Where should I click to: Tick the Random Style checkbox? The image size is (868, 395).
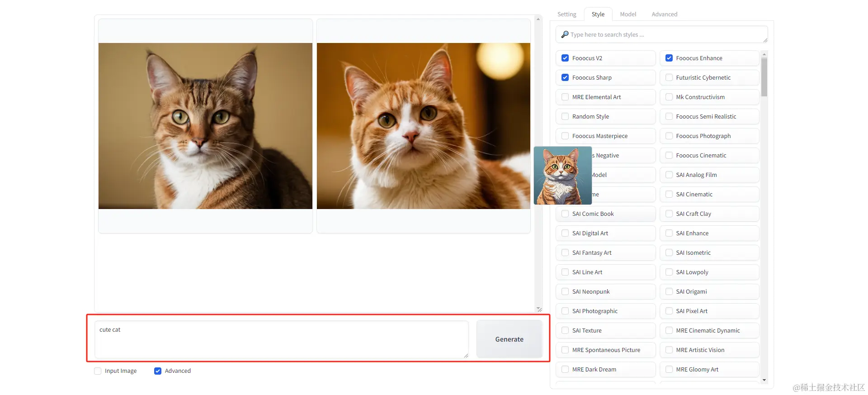(x=565, y=116)
